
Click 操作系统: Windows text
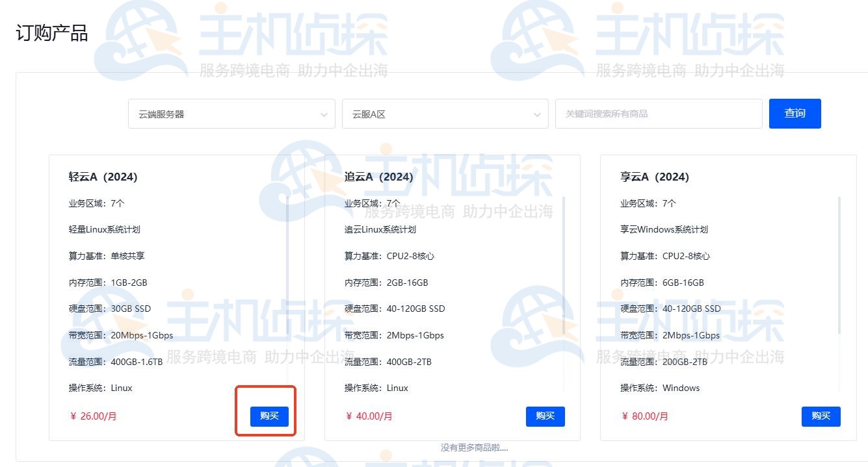click(660, 388)
